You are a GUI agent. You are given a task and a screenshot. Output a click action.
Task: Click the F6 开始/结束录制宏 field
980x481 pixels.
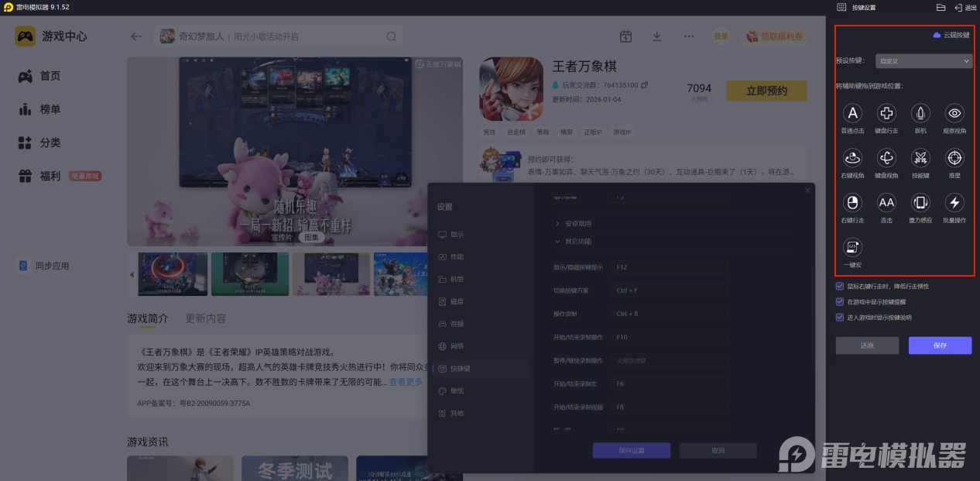click(670, 384)
